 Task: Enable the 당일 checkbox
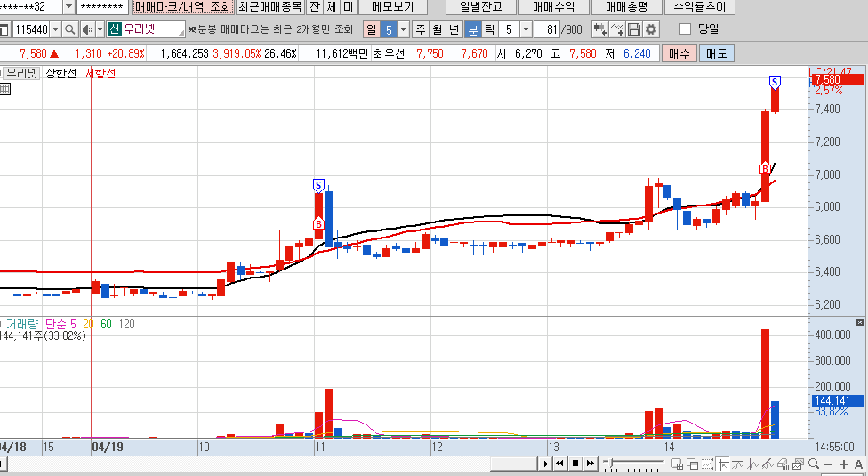(x=685, y=29)
